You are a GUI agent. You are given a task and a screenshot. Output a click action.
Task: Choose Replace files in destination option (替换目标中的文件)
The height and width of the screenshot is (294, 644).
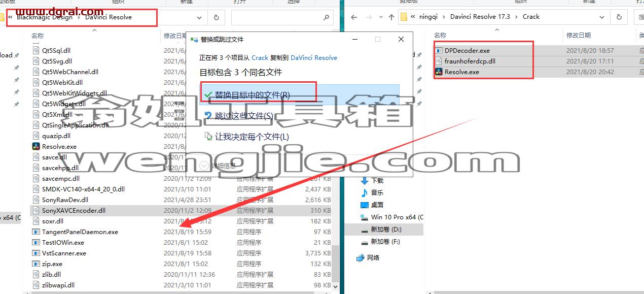[299, 95]
